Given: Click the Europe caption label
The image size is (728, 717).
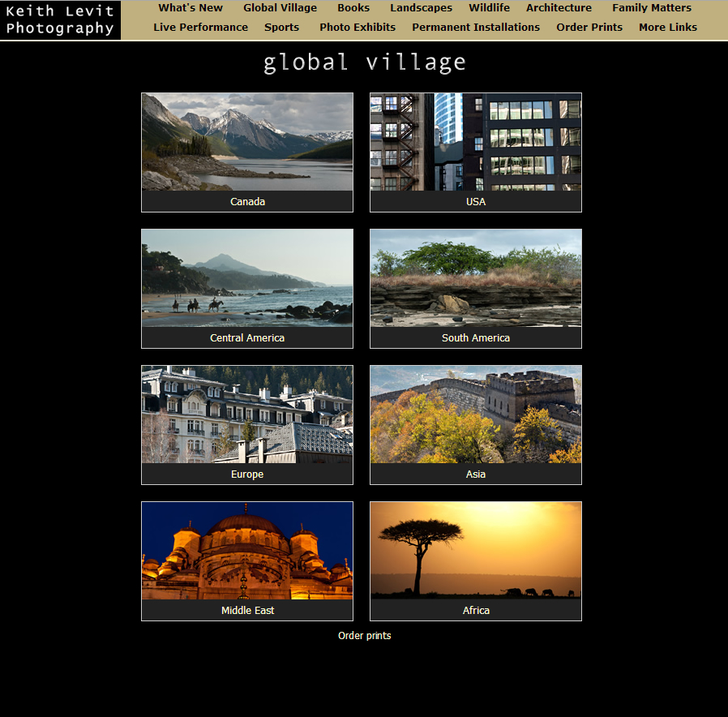Looking at the screenshot, I should tap(247, 474).
